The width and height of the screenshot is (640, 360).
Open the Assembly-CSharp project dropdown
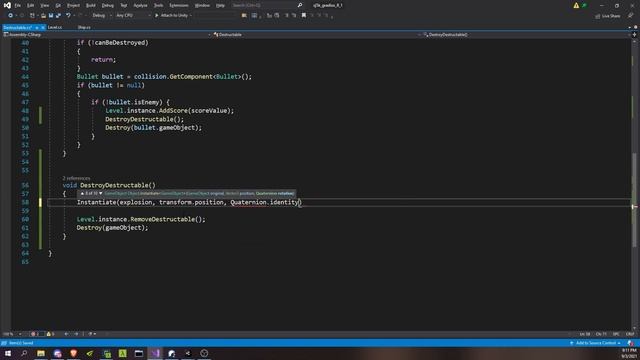[108, 35]
